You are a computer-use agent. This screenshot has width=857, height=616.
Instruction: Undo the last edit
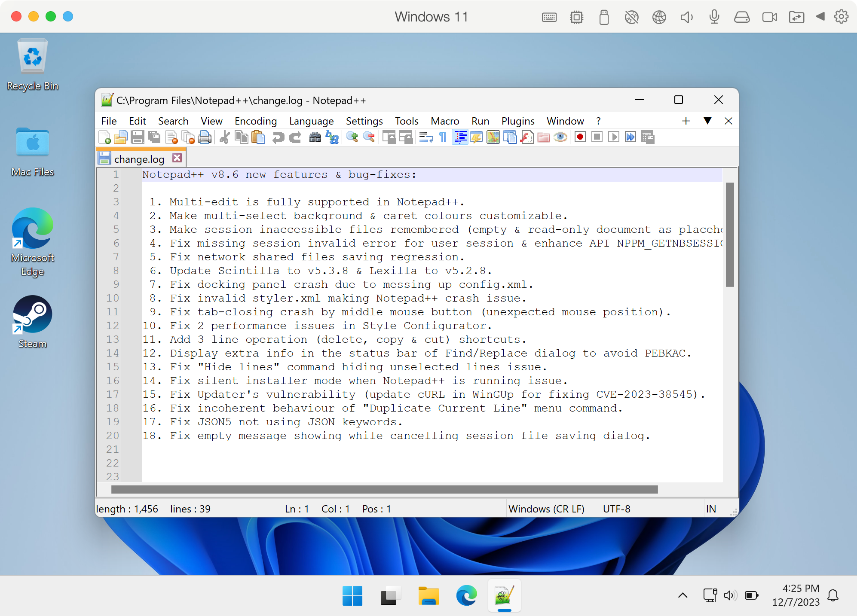(278, 137)
